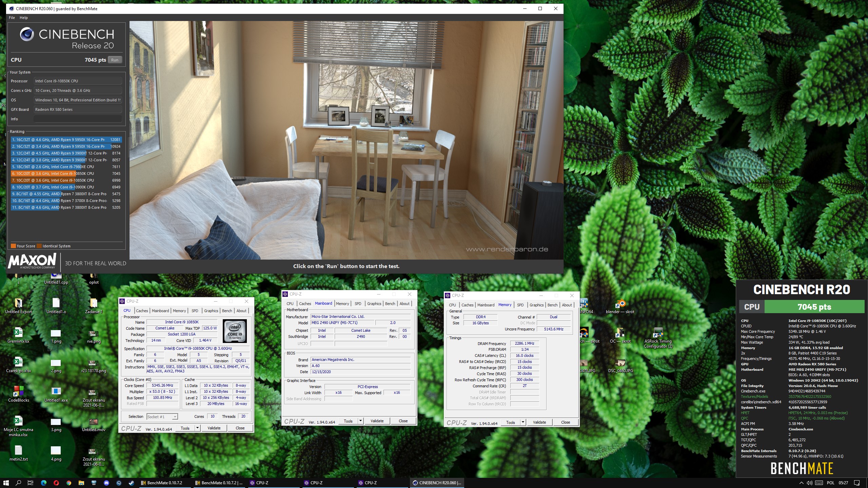
Task: Click Run button in Cinebench
Action: pos(115,60)
